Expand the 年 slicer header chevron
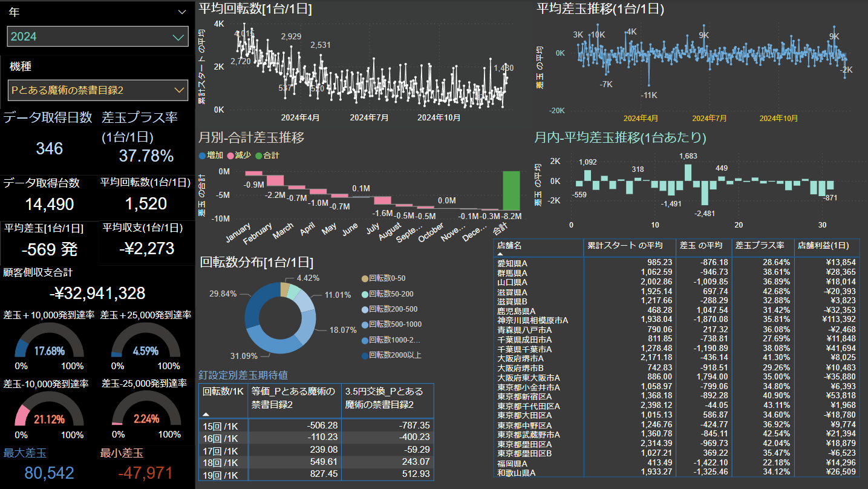 click(x=182, y=12)
